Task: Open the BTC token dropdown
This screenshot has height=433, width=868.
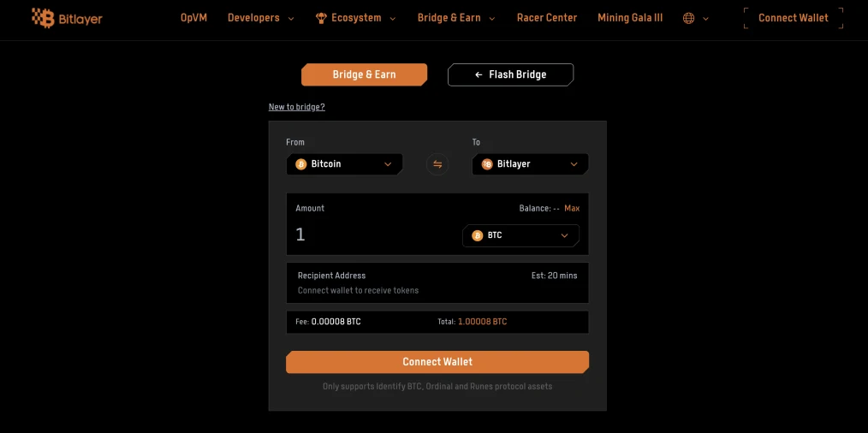Action: coord(521,235)
